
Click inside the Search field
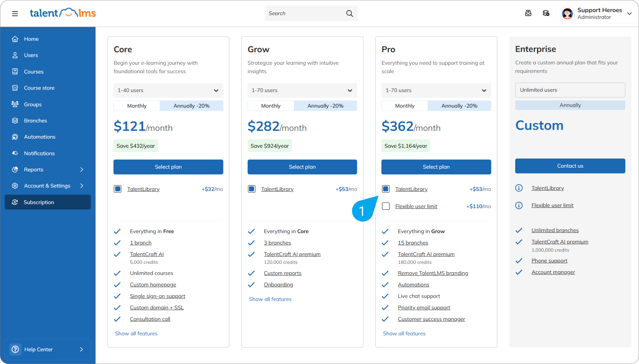tap(305, 13)
